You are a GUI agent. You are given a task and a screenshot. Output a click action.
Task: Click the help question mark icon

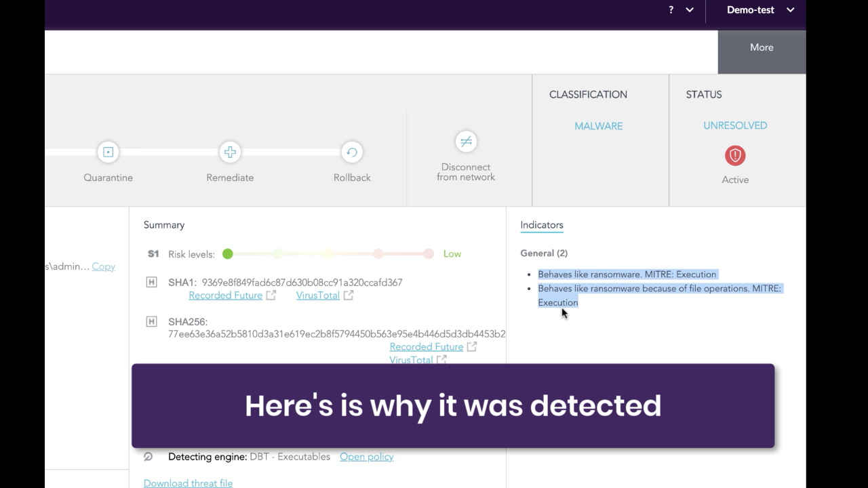click(x=671, y=10)
